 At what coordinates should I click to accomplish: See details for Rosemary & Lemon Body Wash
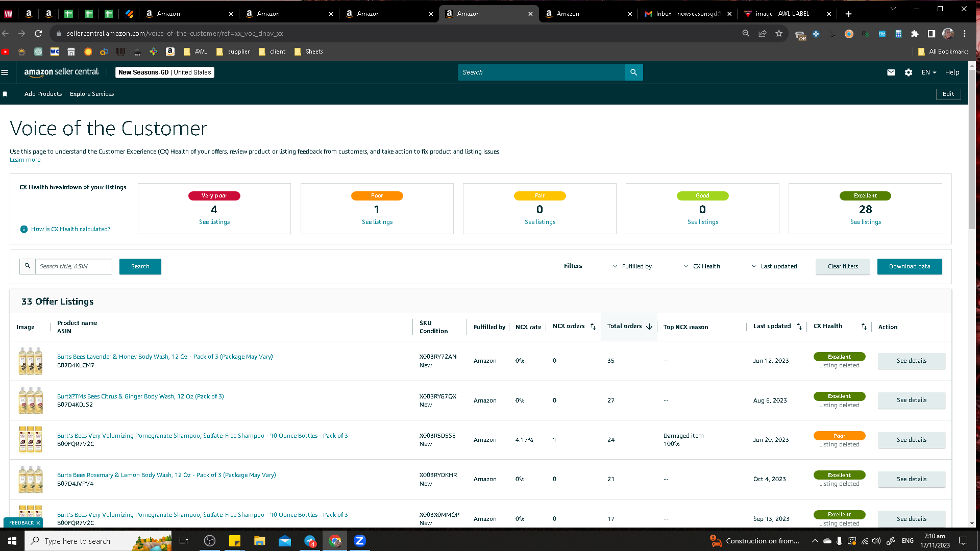point(912,479)
